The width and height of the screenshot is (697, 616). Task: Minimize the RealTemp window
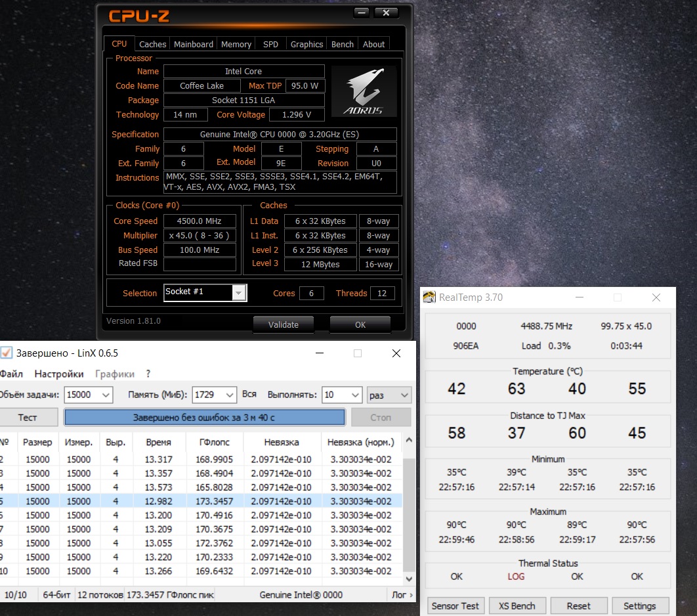tap(580, 297)
